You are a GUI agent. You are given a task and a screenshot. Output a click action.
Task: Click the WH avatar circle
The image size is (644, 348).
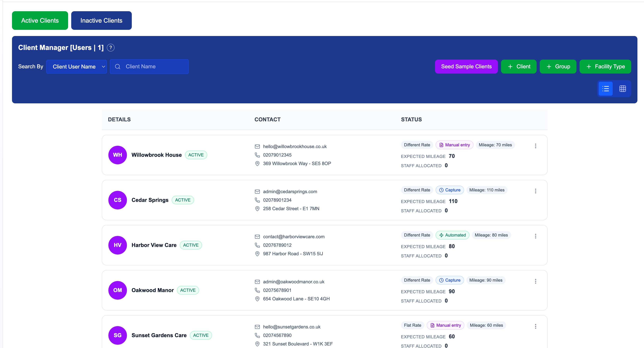pos(117,155)
